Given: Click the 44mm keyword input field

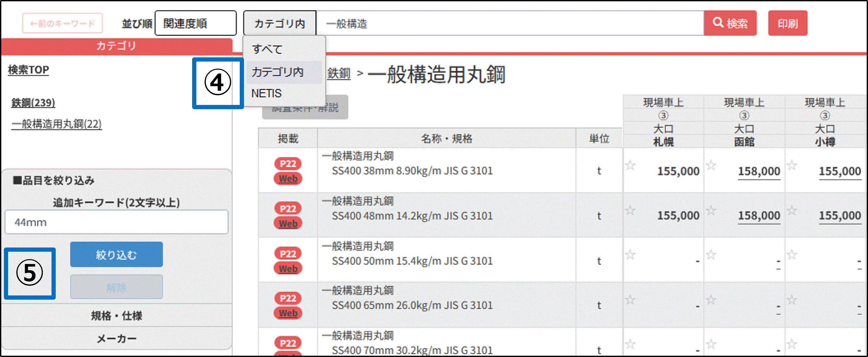Looking at the screenshot, I should [116, 222].
